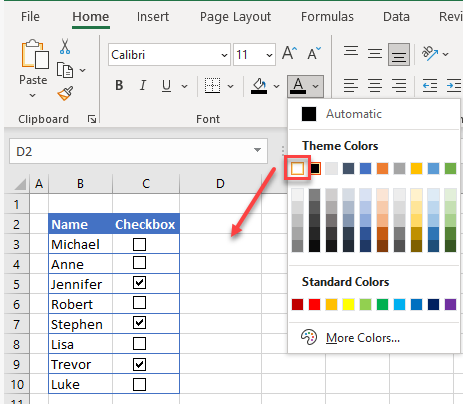Open the Clipboard dialog launcher
Image resolution: width=463 pixels, height=404 pixels.
point(92,119)
